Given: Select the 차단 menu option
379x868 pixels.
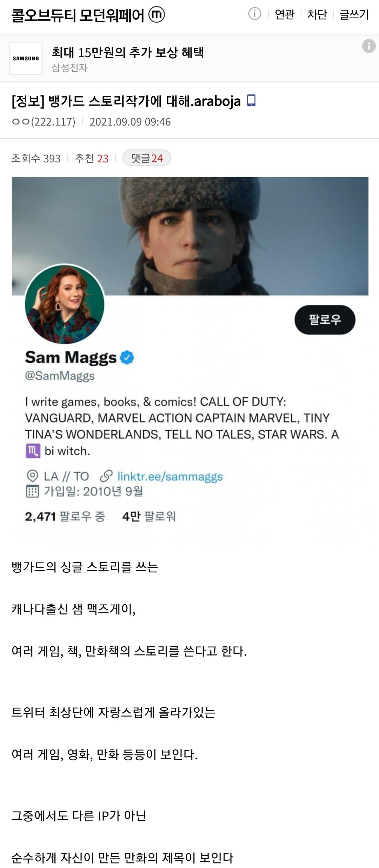Looking at the screenshot, I should 317,14.
